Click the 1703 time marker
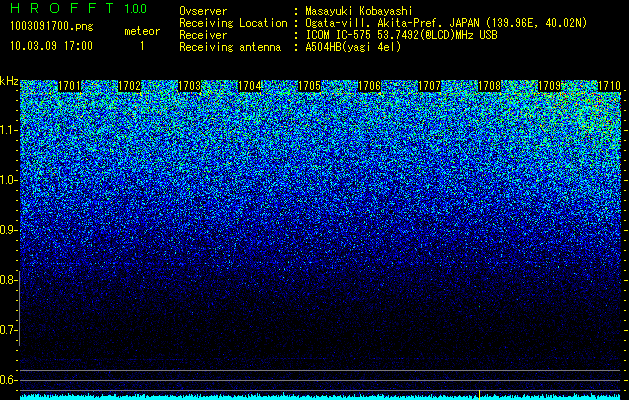The image size is (629, 400). 189,86
